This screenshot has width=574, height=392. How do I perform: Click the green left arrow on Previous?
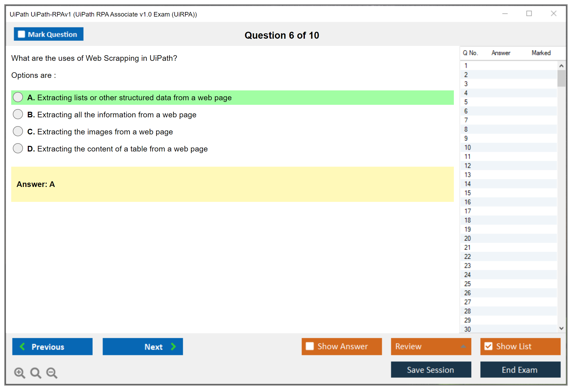coord(22,346)
